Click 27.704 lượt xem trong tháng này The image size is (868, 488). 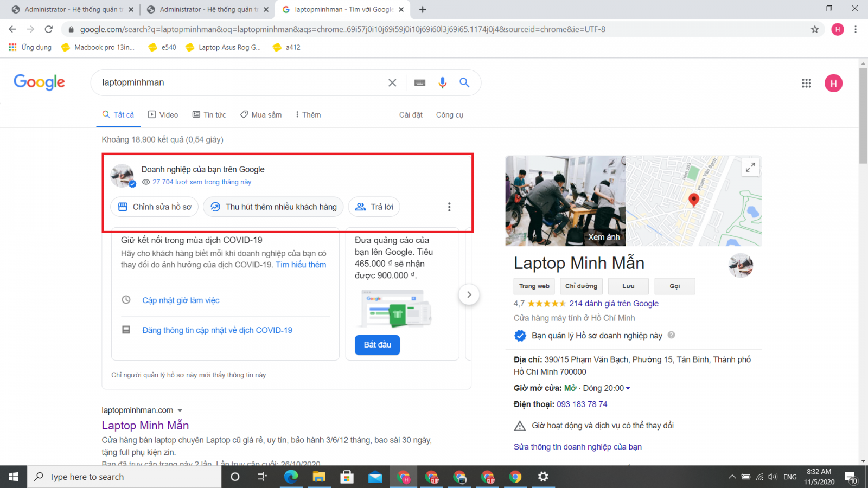[202, 182]
